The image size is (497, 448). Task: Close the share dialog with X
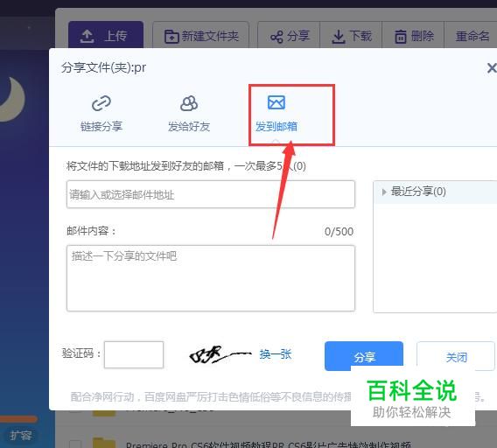click(492, 67)
